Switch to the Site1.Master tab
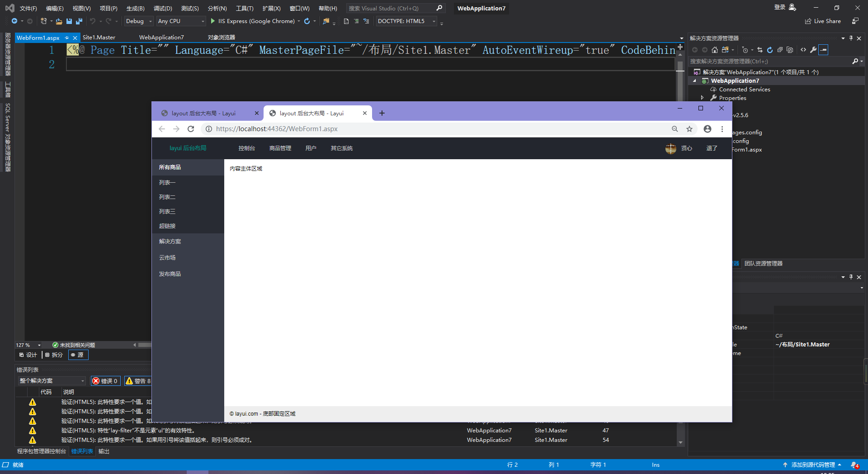The height and width of the screenshot is (474, 868). (x=100, y=37)
